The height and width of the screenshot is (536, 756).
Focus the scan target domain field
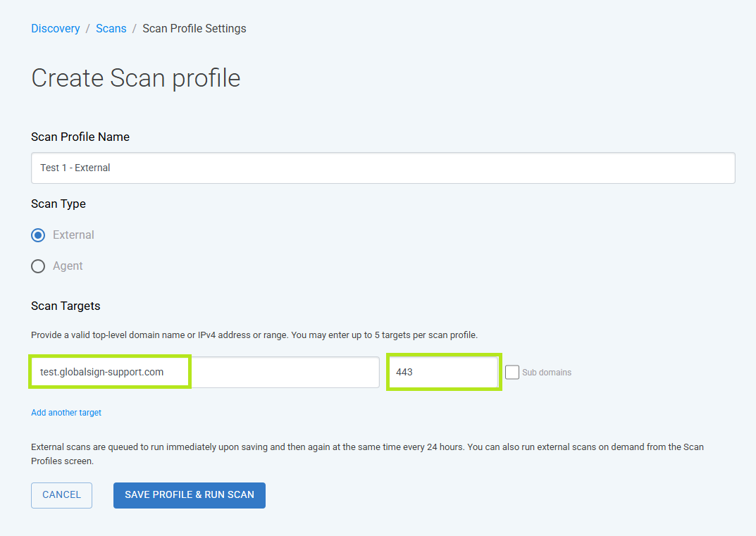pos(205,372)
